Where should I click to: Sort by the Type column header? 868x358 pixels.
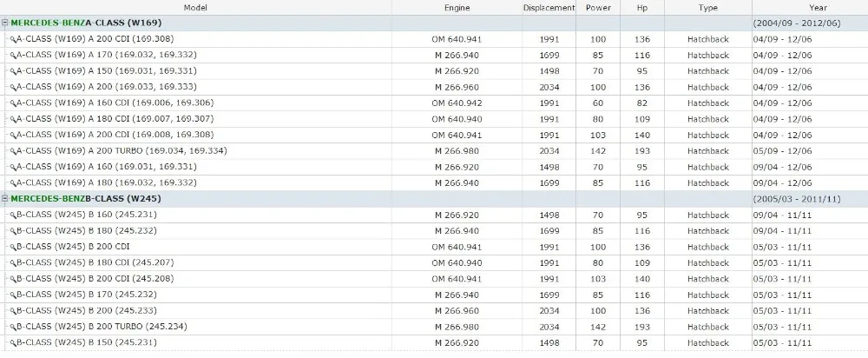coord(708,8)
